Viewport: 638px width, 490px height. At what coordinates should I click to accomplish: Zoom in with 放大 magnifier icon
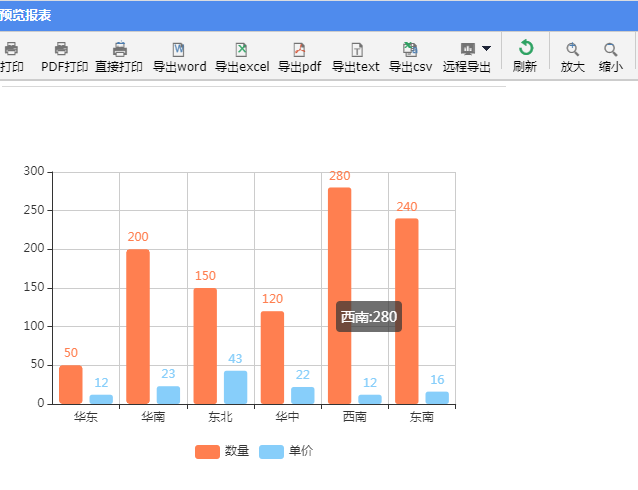tap(573, 49)
